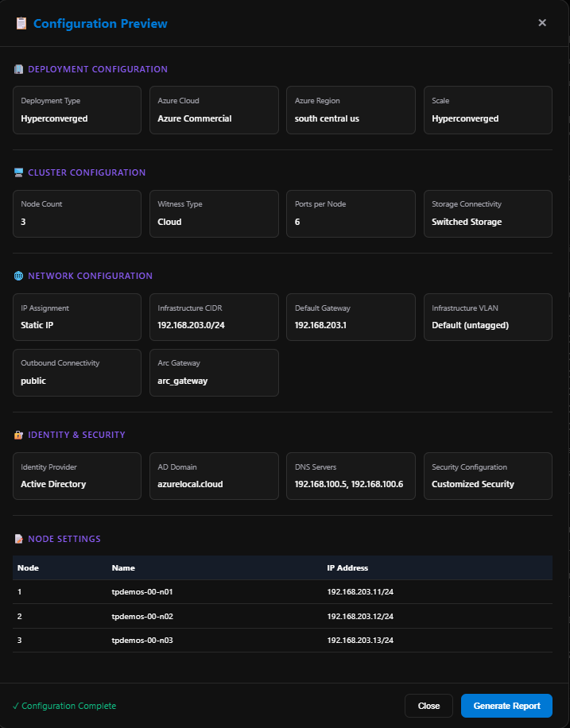
Task: Click the Network Configuration globe icon
Action: 18,277
